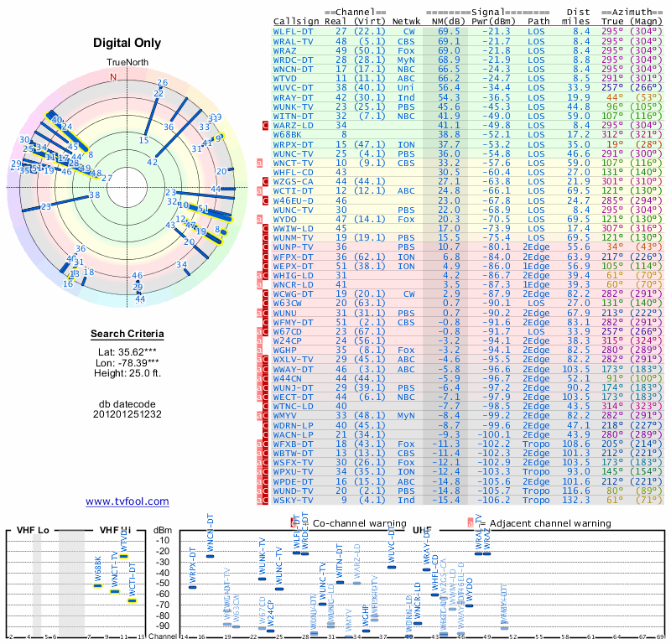
Task: Click the 'Callsign' column header
Action: point(296,22)
